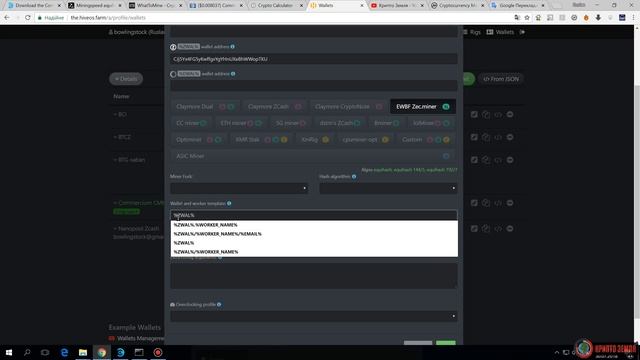
Task: Open the Wallets Management link
Action: (140, 338)
